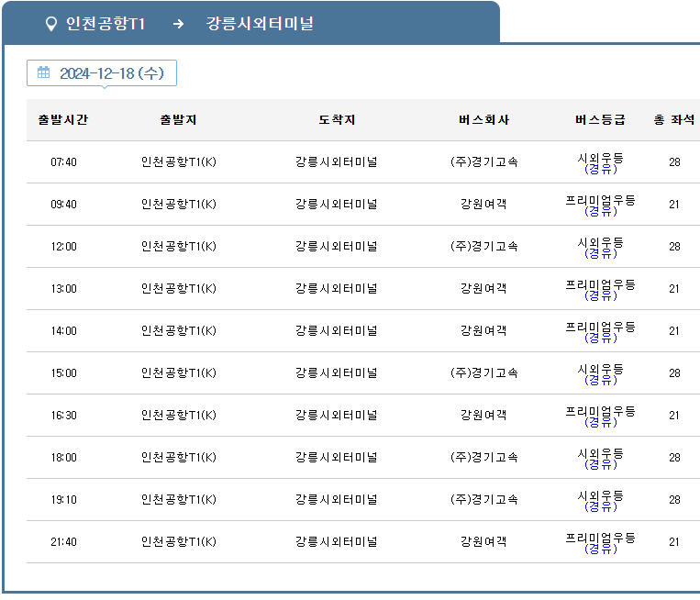Click (주)경기고속 in the 18:00 row
The image size is (700, 600).
coord(483,457)
